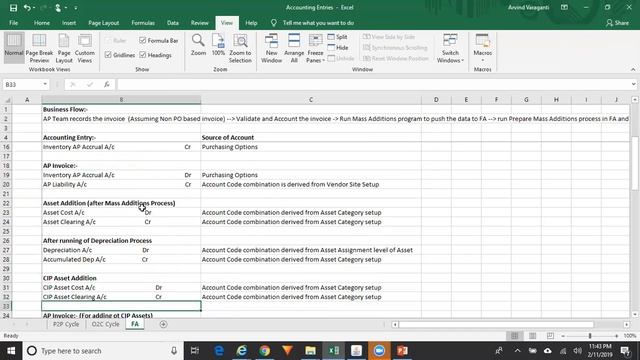640x360 pixels.
Task: Set zoom to 100%
Action: pos(218,45)
